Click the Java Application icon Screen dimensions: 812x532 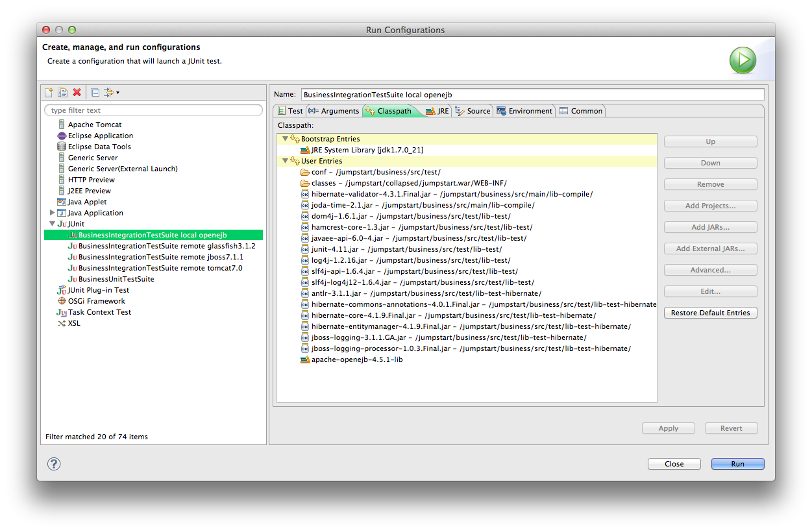tap(62, 213)
